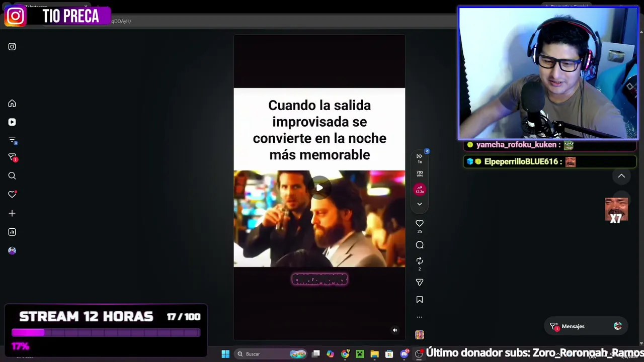Click the Buscar taskbar search box
The height and width of the screenshot is (362, 644).
[x=272, y=354]
